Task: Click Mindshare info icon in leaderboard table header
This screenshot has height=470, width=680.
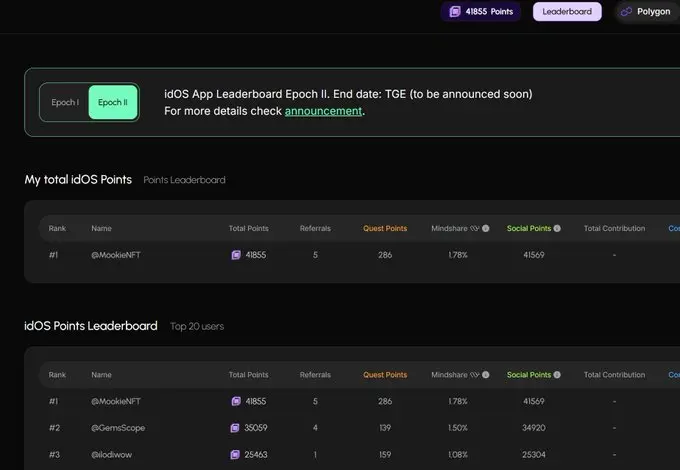Action: point(486,375)
